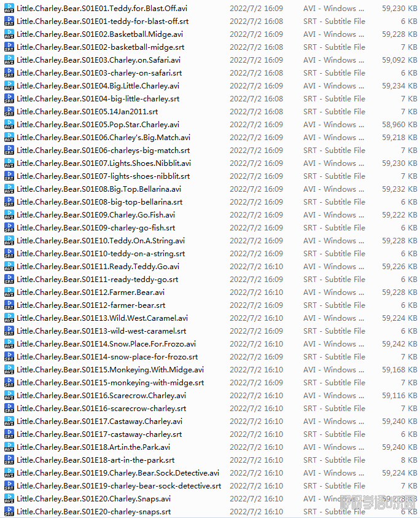
Task: Select file name Little.Charley.Bear.S01E17-castaway-charley.srt
Action: (99, 434)
